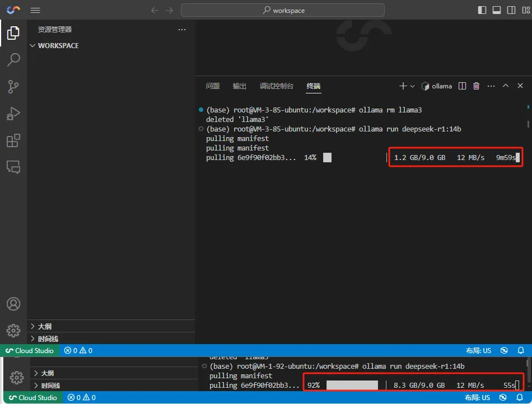Switch to the 输出 panel tab
Viewport: 532px width, 404px height.
[x=240, y=86]
